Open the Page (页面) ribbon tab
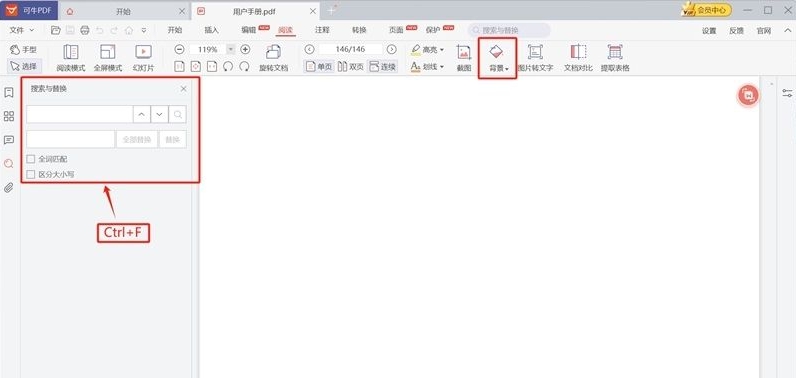Screen dimensions: 796x378 pos(396,30)
